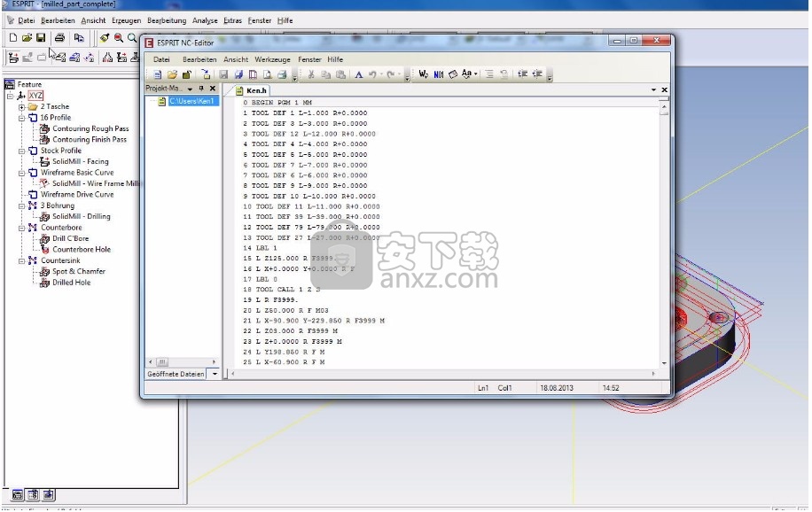Select the C:\Users\Ken1 file in Projekt-Manager
The image size is (812, 512).
coord(191,102)
